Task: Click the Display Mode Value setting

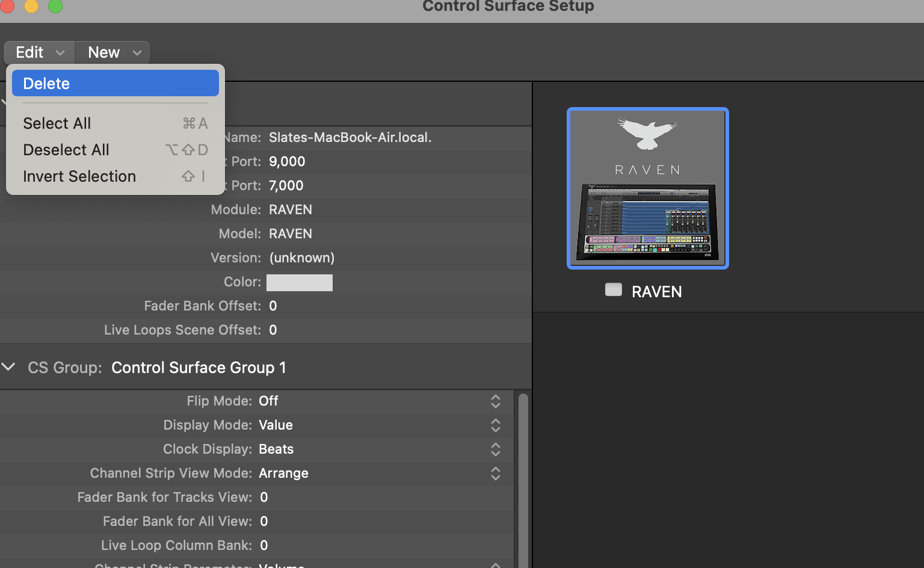Action: (x=276, y=425)
